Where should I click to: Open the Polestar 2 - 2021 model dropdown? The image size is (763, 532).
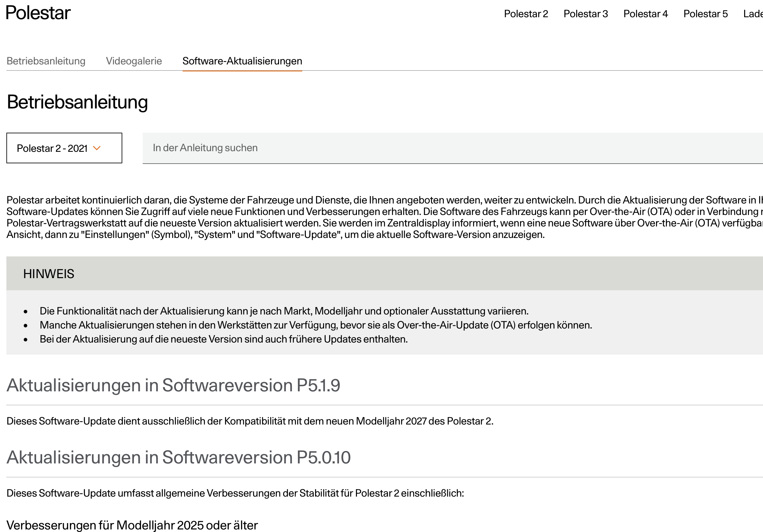(x=64, y=148)
